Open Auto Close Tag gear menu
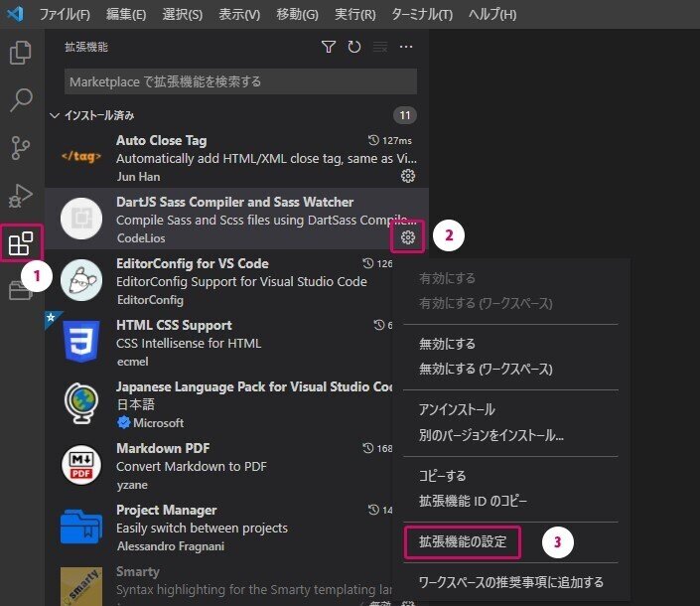Image resolution: width=700 pixels, height=606 pixels. (x=408, y=176)
